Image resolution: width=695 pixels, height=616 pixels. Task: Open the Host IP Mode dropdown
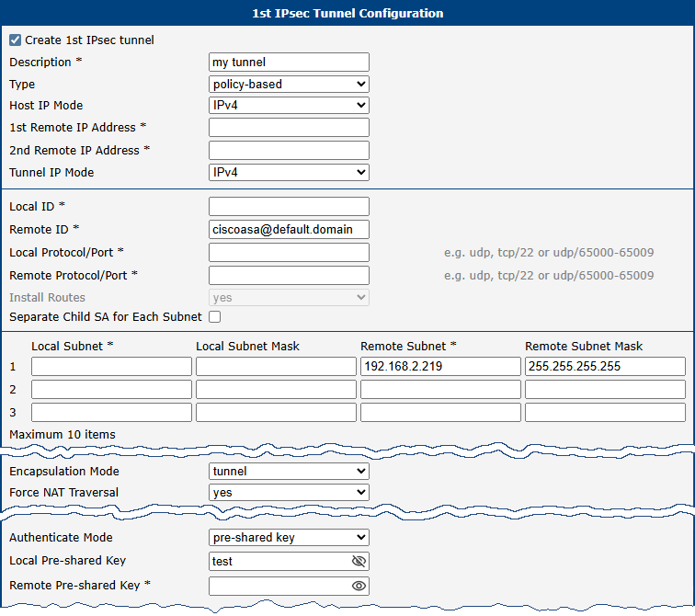(289, 106)
